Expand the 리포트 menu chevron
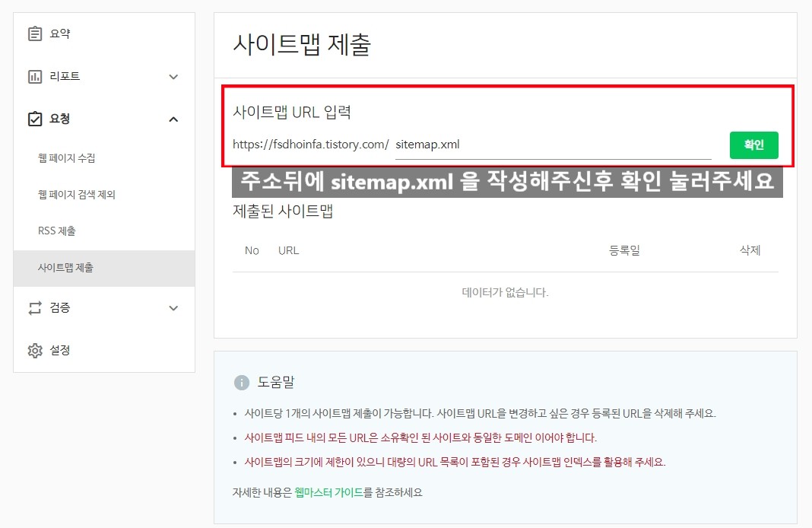The width and height of the screenshot is (812, 528). pyautogui.click(x=173, y=77)
